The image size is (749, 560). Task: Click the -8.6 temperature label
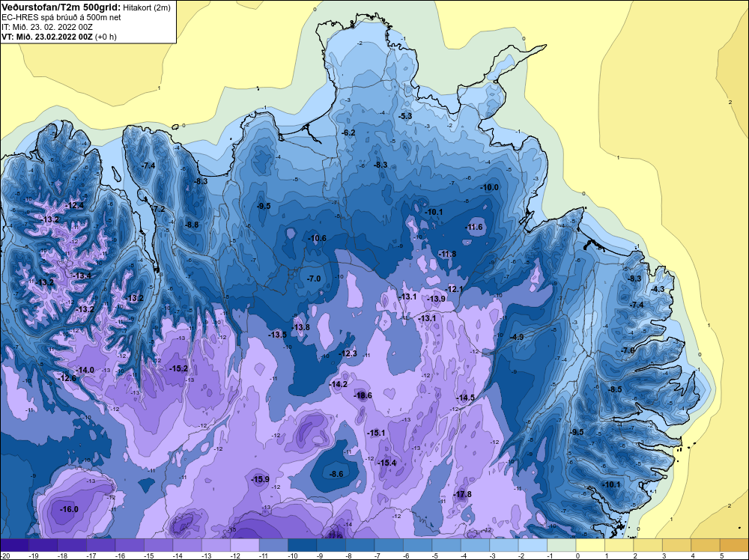[x=336, y=474]
